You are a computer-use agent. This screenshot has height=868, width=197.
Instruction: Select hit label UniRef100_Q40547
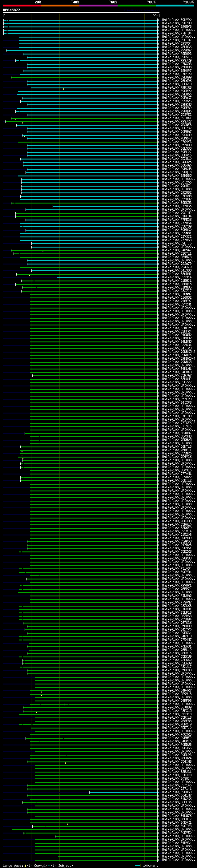(177, 250)
